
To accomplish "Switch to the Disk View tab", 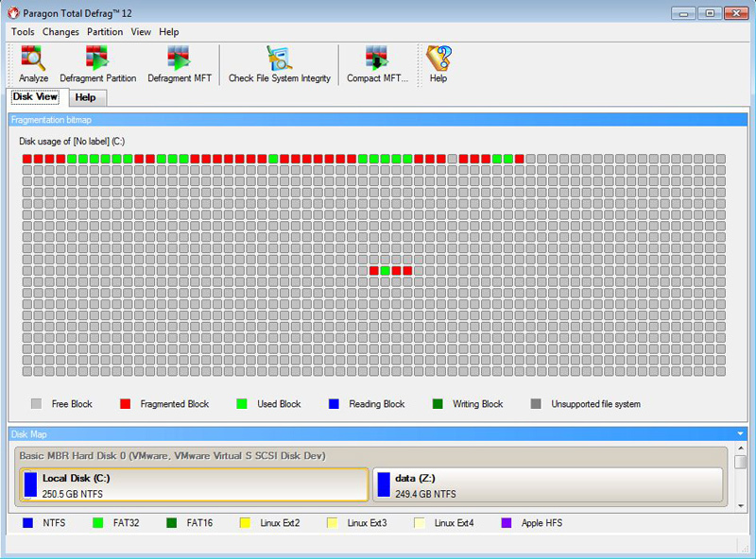I will [35, 97].
